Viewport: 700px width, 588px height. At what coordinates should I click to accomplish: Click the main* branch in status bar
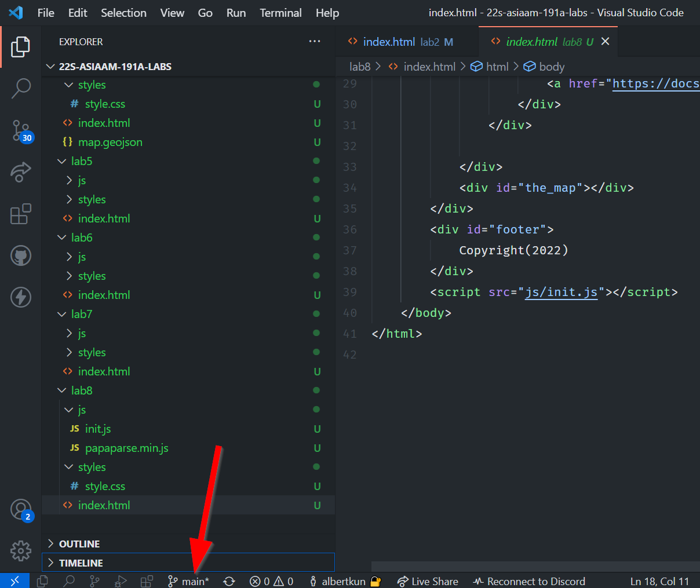click(x=189, y=581)
